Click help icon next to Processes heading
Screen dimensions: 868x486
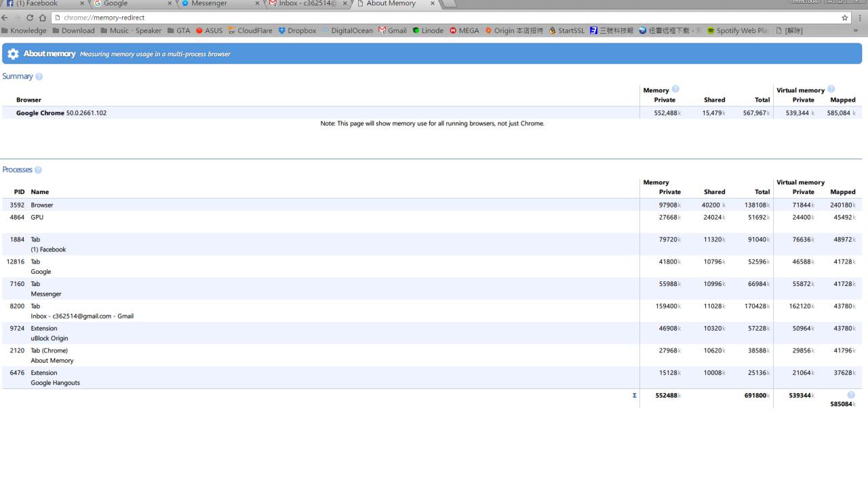click(x=38, y=170)
